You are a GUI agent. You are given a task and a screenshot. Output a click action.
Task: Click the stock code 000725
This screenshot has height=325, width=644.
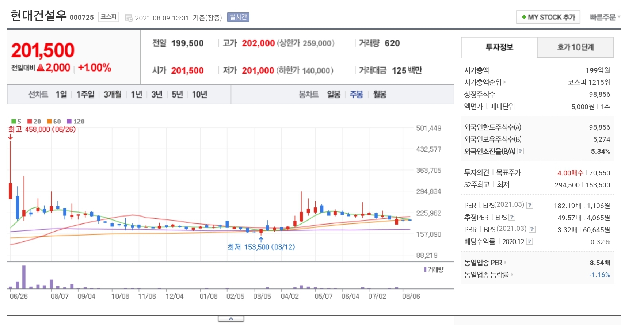pyautogui.click(x=82, y=17)
